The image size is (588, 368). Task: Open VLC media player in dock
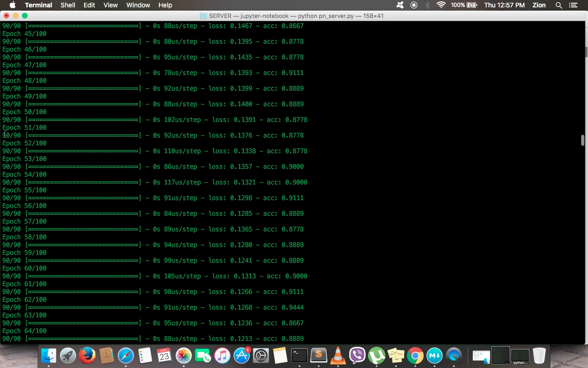tap(338, 356)
